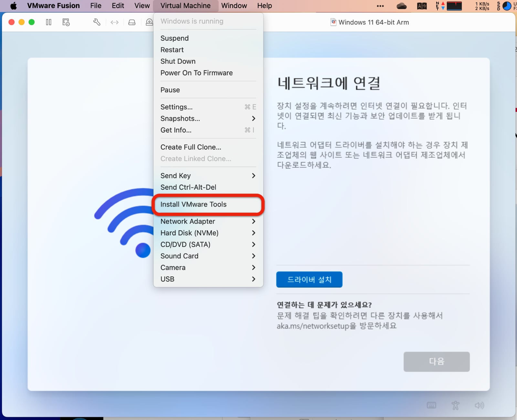The height and width of the screenshot is (420, 517).
Task: Close the Virtual Machine menu bar item
Action: 185,6
